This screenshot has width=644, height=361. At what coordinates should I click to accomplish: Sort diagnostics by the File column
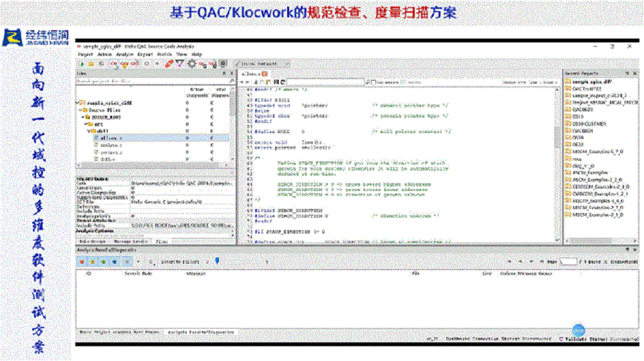tap(415, 273)
